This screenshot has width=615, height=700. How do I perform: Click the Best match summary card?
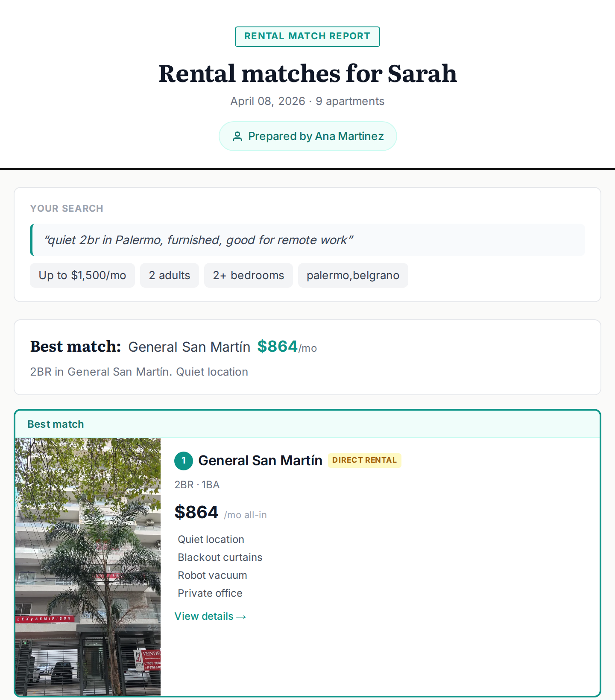[307, 357]
